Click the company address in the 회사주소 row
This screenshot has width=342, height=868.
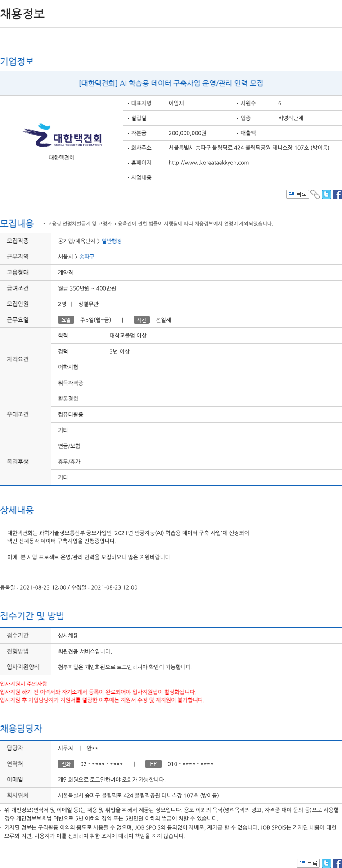click(x=249, y=148)
